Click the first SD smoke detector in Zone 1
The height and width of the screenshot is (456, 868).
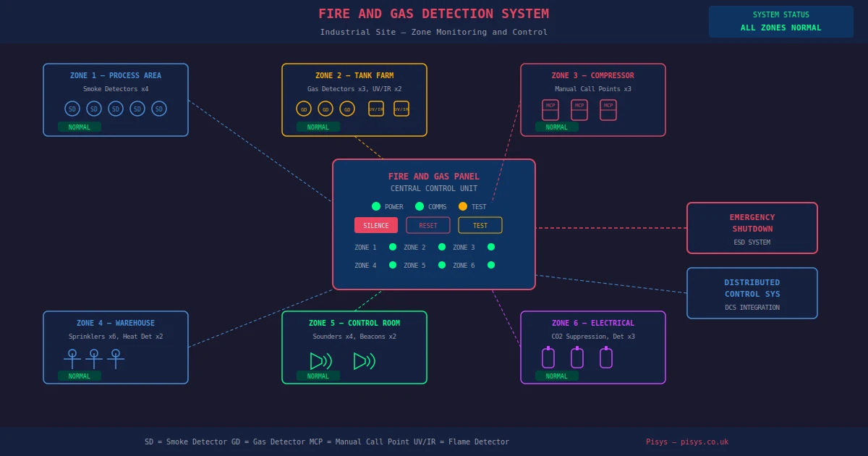72,109
